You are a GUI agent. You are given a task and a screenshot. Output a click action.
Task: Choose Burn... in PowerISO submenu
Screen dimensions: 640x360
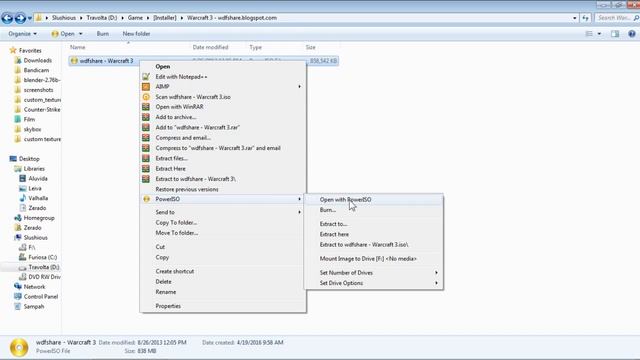click(373, 210)
